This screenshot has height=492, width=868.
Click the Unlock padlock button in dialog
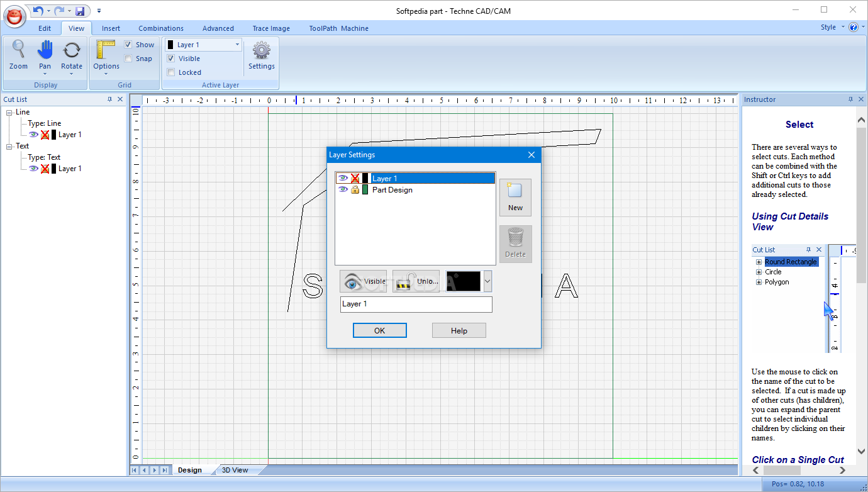pos(416,281)
